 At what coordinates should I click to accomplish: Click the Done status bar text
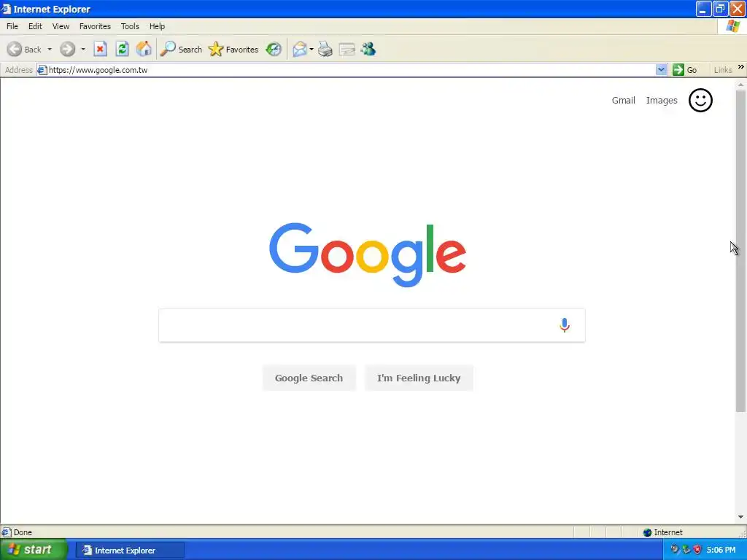[x=23, y=532]
